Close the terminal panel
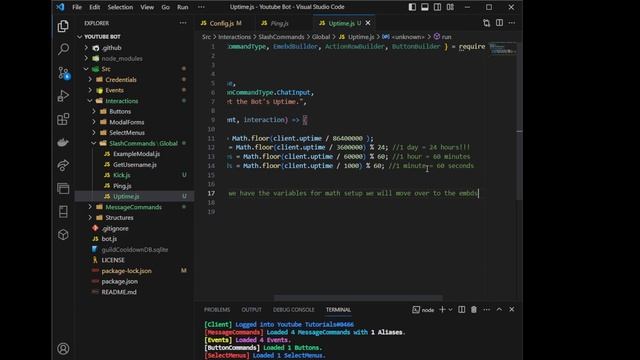Viewport: 640px width, 360px height. [512, 309]
